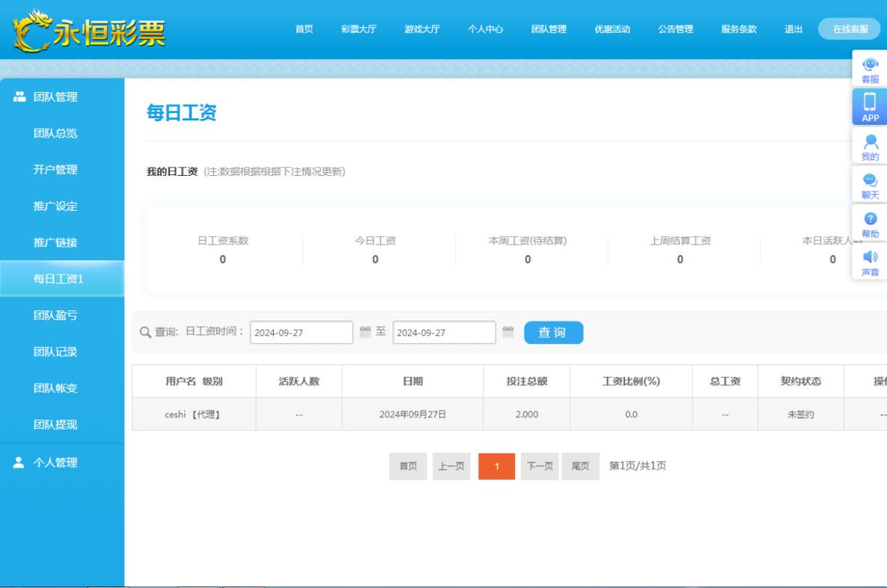Open calendar picker beside start date
The width and height of the screenshot is (887, 588).
click(x=365, y=332)
